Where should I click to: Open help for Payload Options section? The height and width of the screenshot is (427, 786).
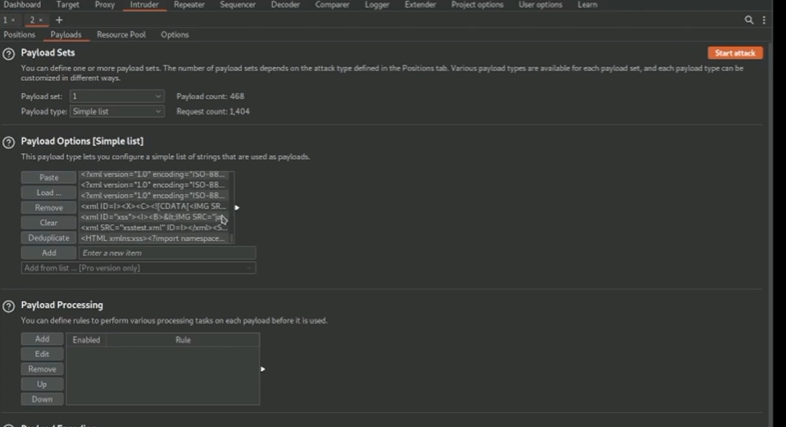[x=9, y=142]
